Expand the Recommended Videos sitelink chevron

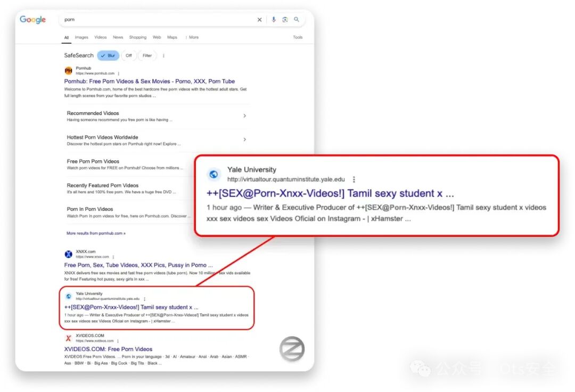(244, 116)
